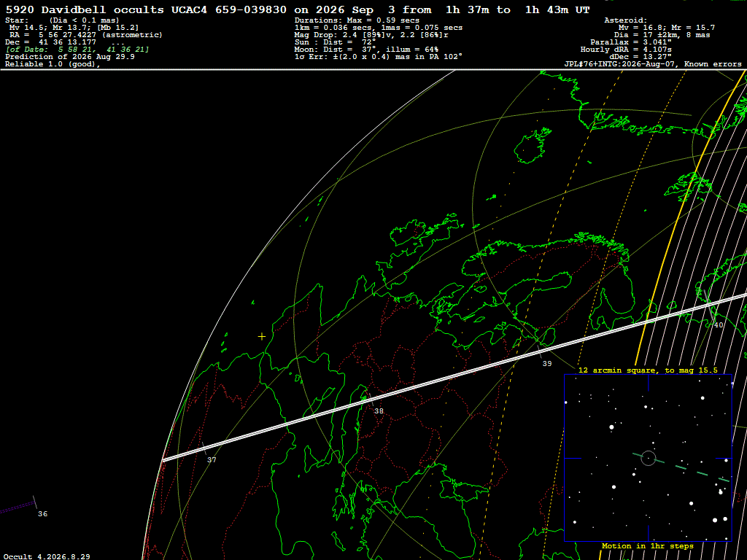Open the star chart inset thumbnail

[x=648, y=458]
